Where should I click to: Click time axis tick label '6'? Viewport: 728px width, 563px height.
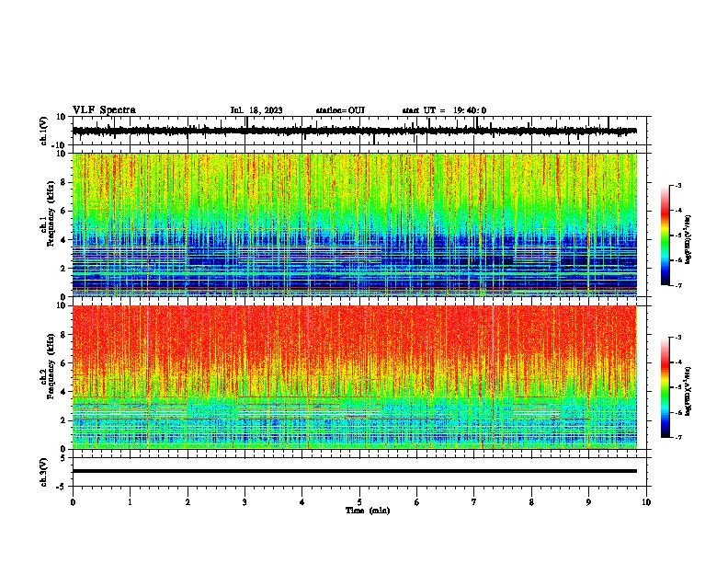(417, 502)
